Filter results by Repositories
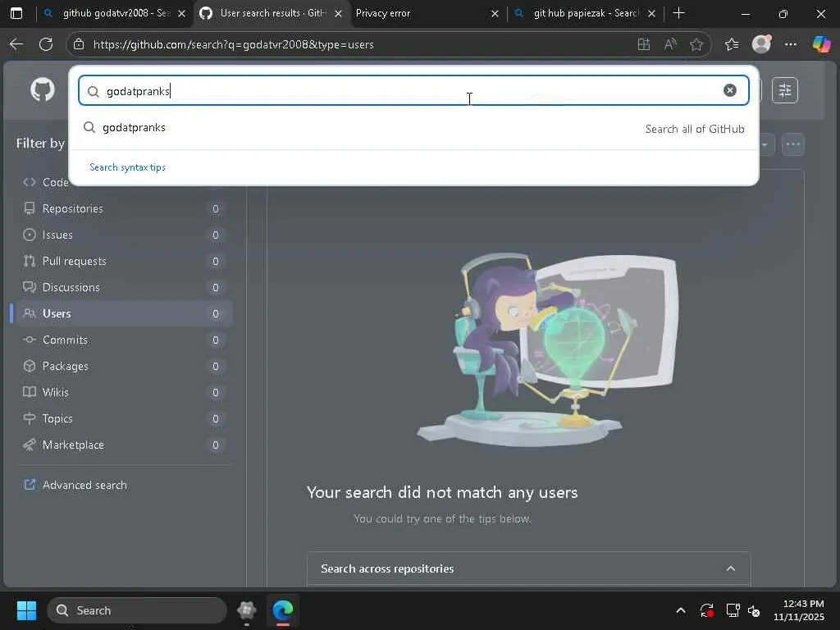This screenshot has height=630, width=840. [x=123, y=208]
